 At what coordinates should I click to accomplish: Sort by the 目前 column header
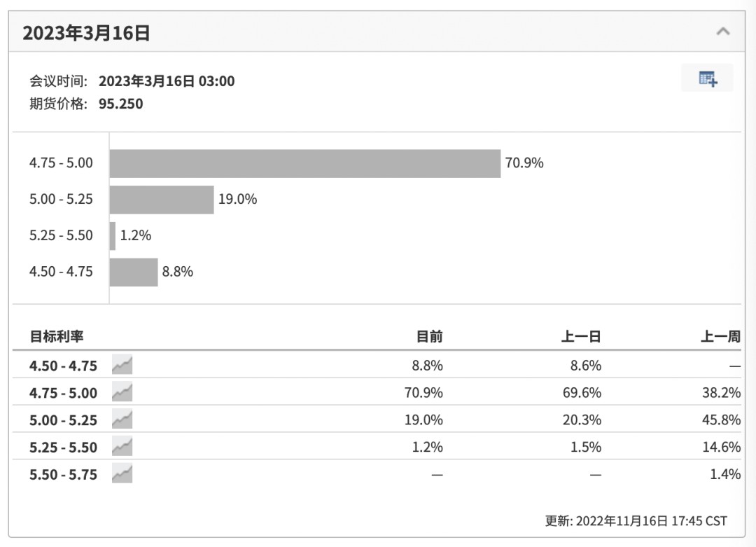point(429,336)
